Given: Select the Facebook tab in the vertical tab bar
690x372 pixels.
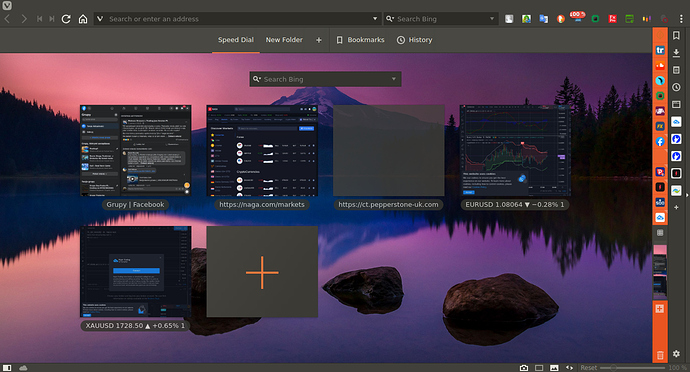Looking at the screenshot, I should [x=660, y=141].
